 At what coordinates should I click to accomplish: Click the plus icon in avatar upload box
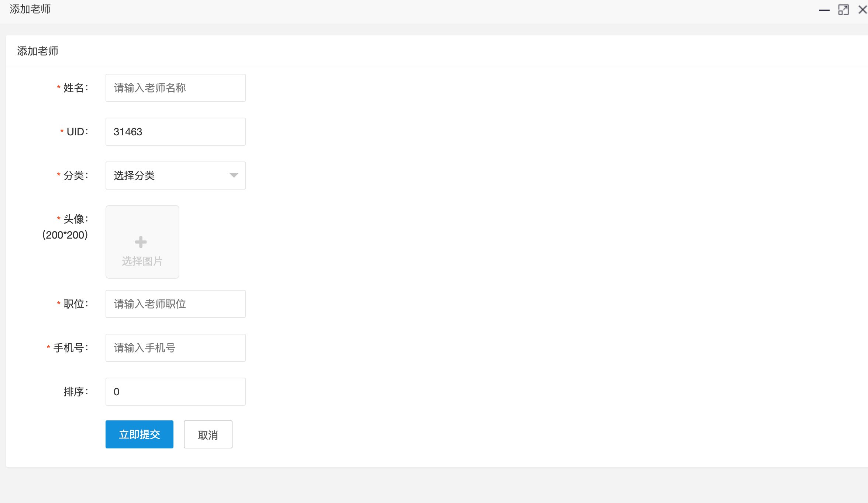point(141,242)
